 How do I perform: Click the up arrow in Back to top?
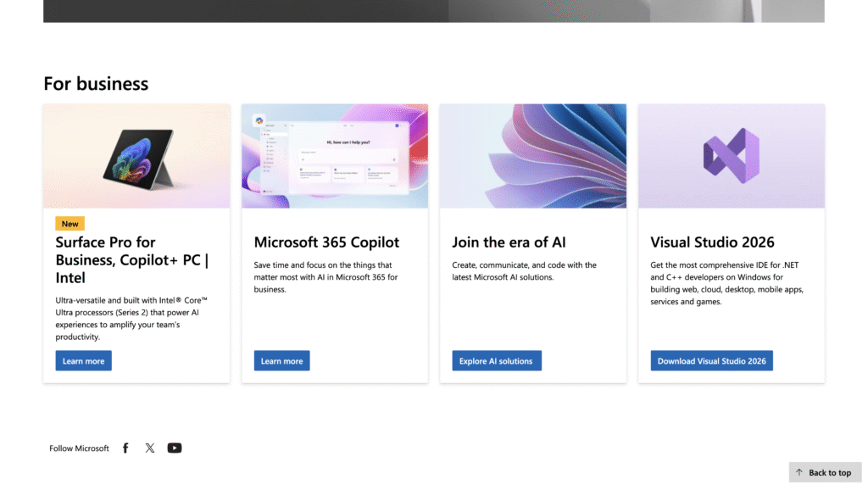(x=799, y=472)
